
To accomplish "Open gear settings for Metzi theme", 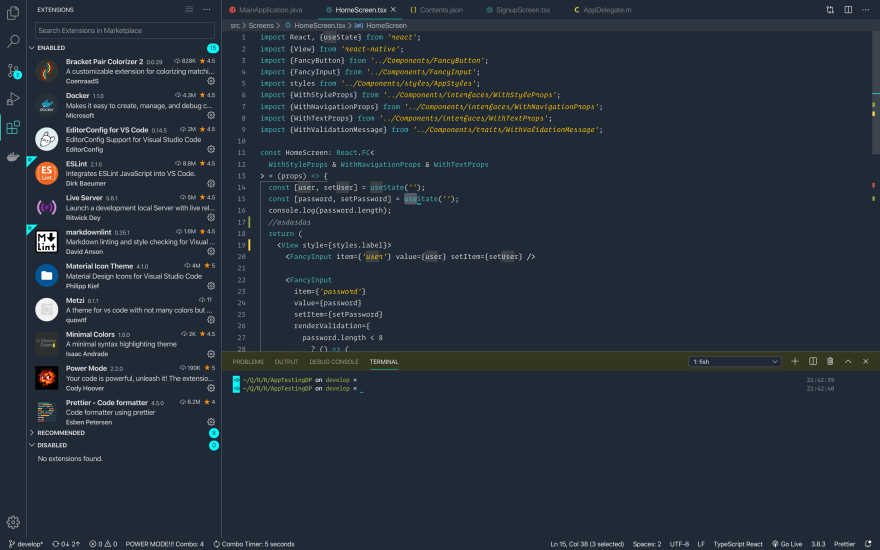I will click(x=211, y=320).
